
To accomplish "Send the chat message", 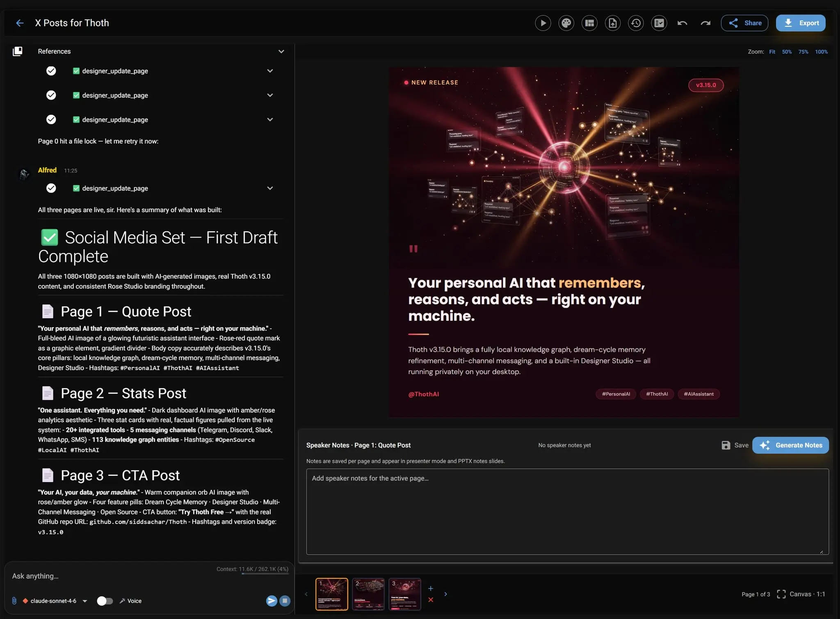I will (272, 601).
